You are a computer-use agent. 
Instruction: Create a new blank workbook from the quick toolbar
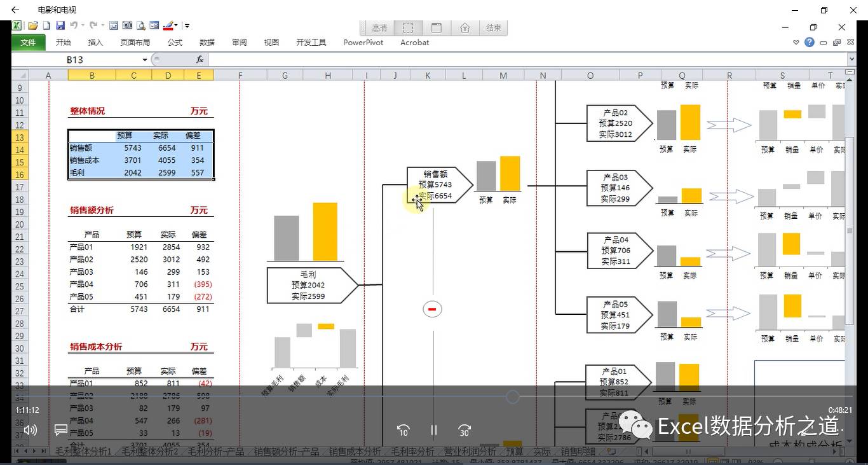point(46,25)
